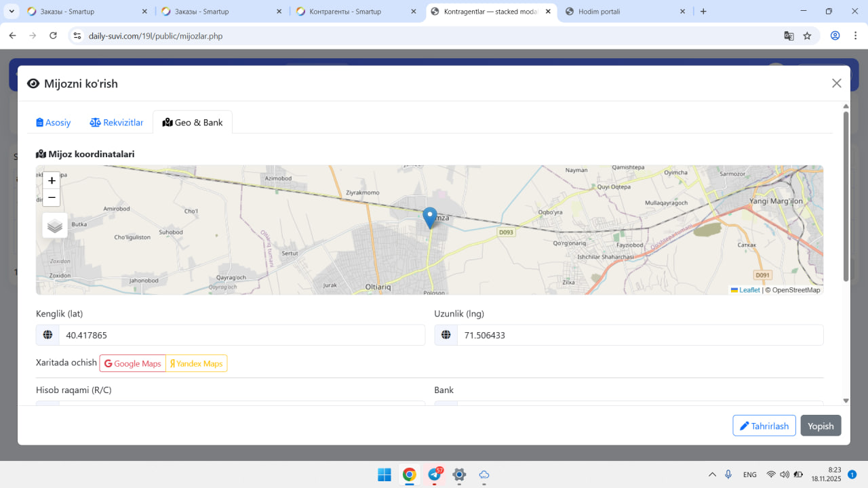Zoom out on the map
The height and width of the screenshot is (488, 868).
click(52, 198)
